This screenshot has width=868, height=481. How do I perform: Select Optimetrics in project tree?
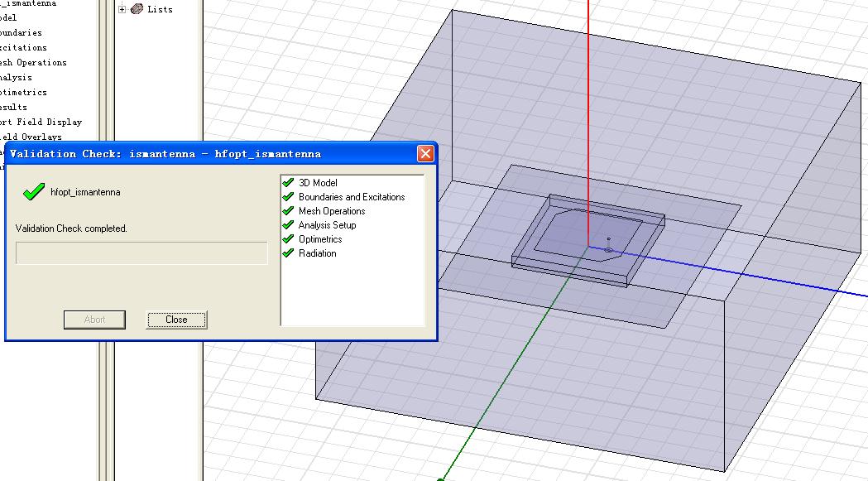coord(23,93)
